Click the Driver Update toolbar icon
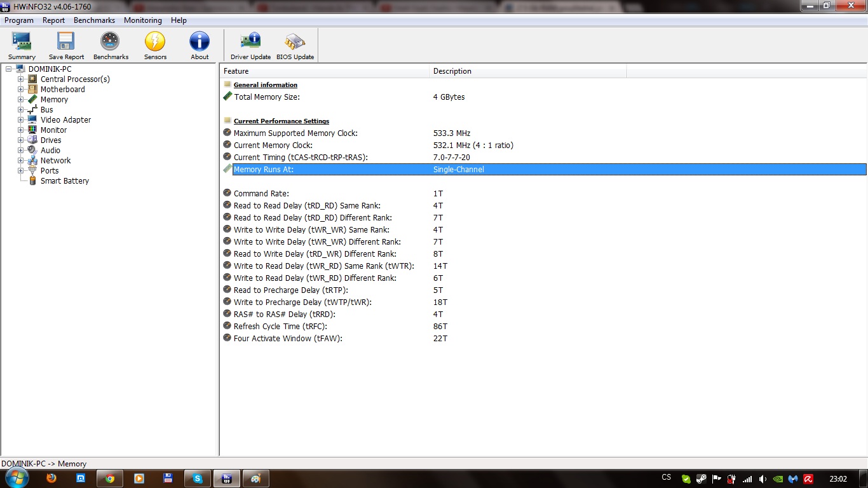The height and width of the screenshot is (488, 868). (250, 46)
